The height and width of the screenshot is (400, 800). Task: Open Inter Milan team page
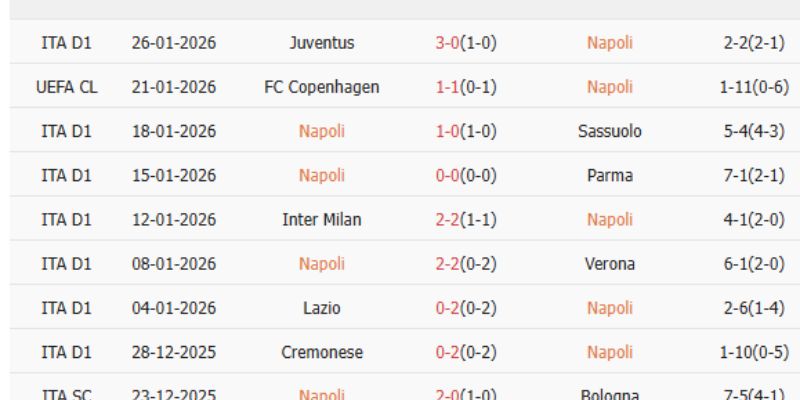(320, 219)
